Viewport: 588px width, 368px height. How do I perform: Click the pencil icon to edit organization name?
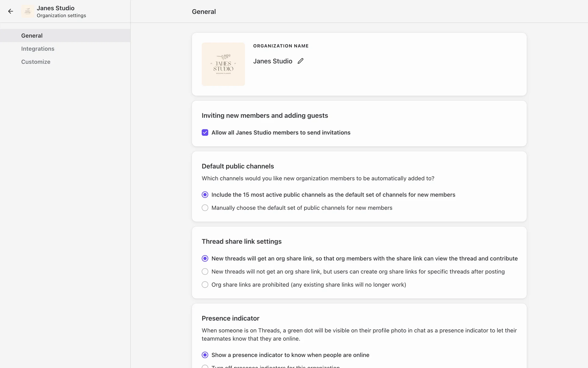300,61
